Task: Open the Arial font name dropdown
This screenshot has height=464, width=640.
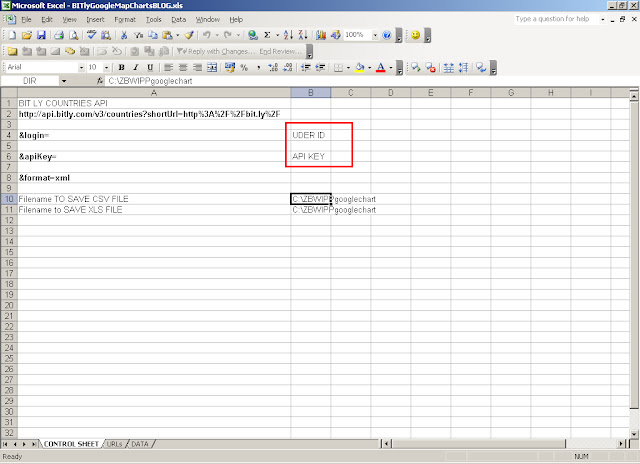Action: (81, 67)
